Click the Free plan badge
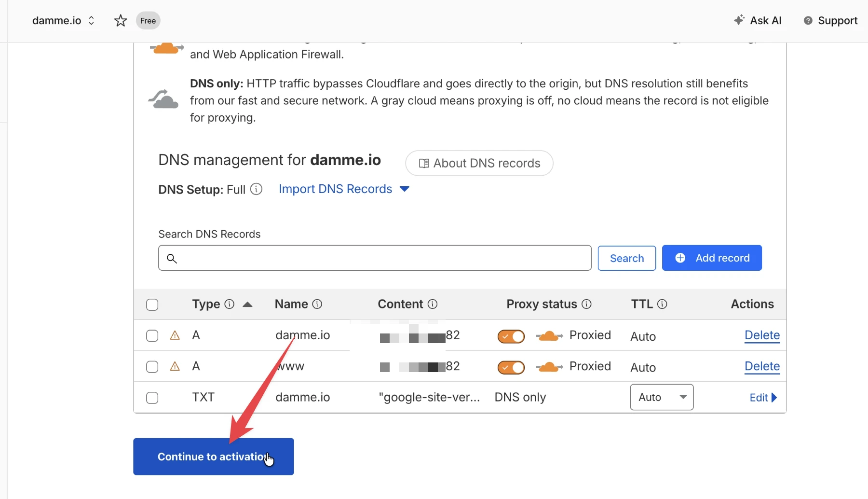 pyautogui.click(x=148, y=21)
